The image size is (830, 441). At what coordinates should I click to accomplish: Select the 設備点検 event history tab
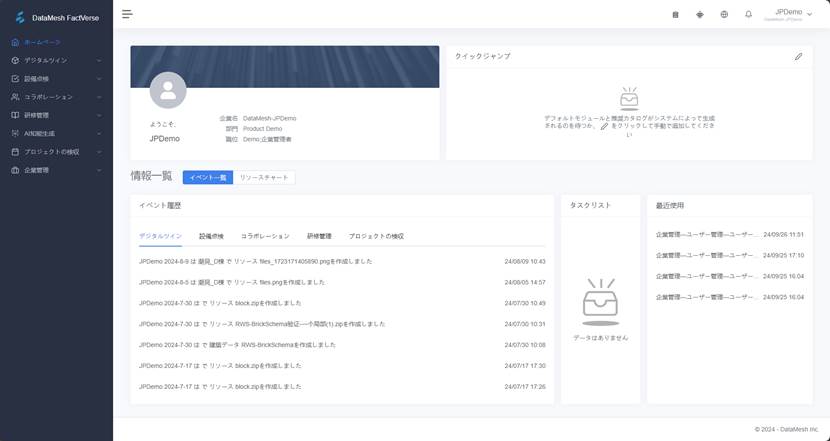pos(211,236)
